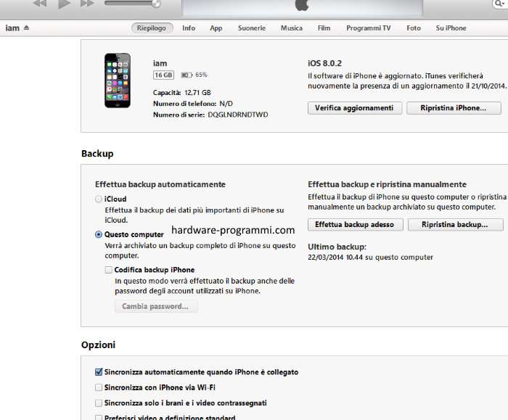Open the Suonerie tab
The image size is (508, 420).
pyautogui.click(x=251, y=28)
